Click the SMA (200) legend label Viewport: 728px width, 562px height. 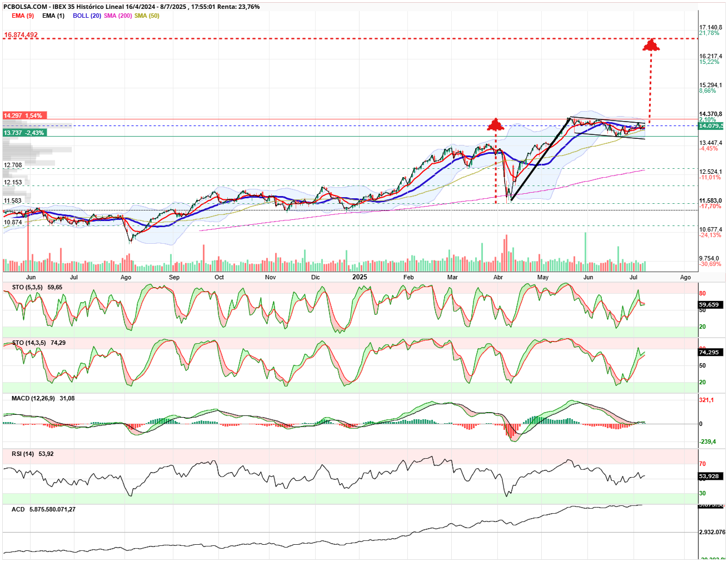pos(118,16)
